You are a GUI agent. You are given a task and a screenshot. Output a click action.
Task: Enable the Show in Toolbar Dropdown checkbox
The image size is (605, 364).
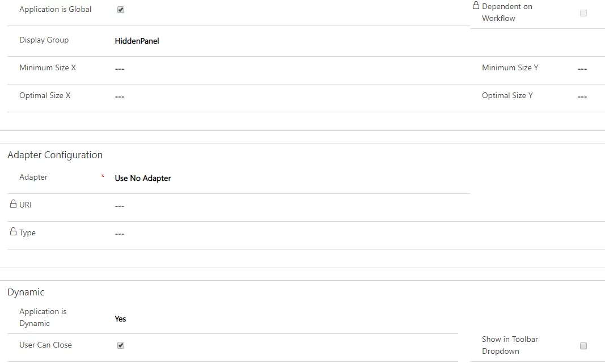tap(583, 346)
